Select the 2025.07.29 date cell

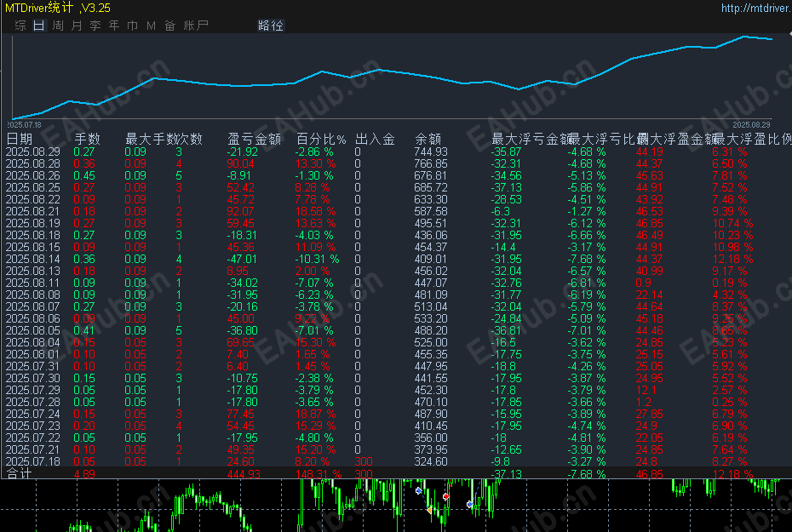pyautogui.click(x=33, y=390)
